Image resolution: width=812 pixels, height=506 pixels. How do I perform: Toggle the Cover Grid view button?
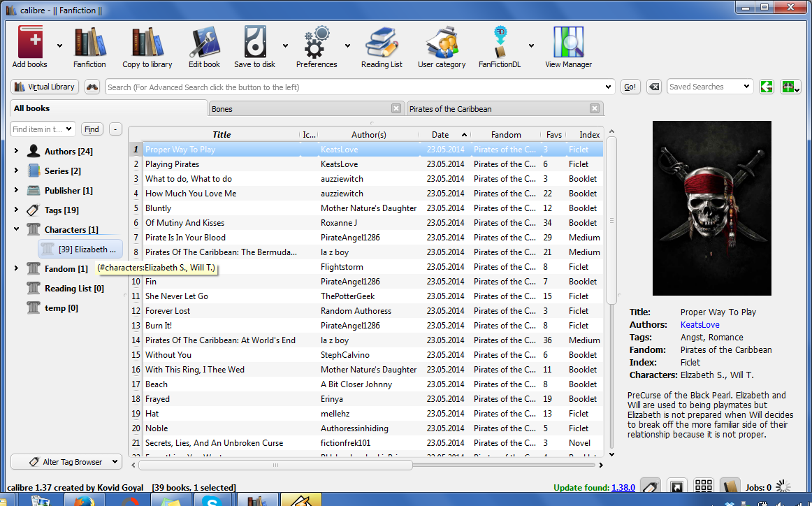(x=703, y=486)
